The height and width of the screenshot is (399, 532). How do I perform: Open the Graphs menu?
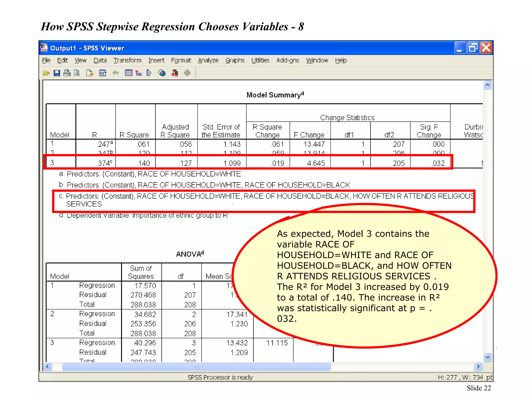click(235, 61)
